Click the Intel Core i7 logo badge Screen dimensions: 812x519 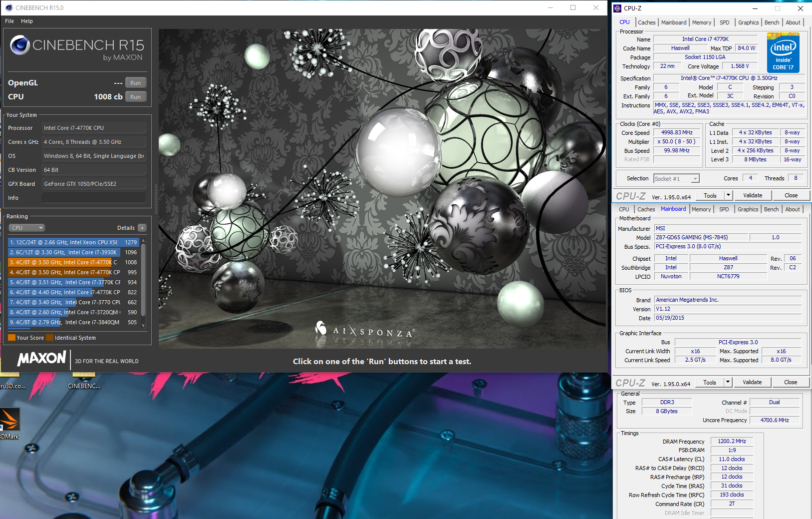[x=783, y=53]
